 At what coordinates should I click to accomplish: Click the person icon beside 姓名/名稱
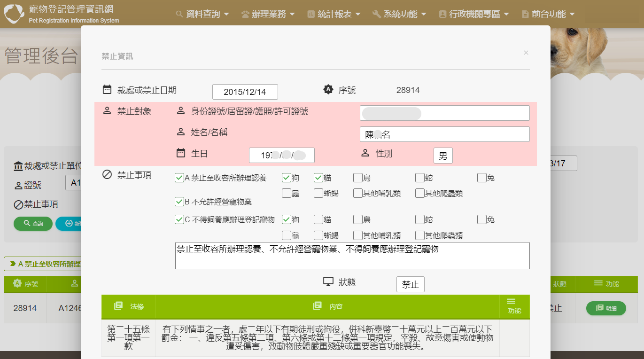(181, 132)
